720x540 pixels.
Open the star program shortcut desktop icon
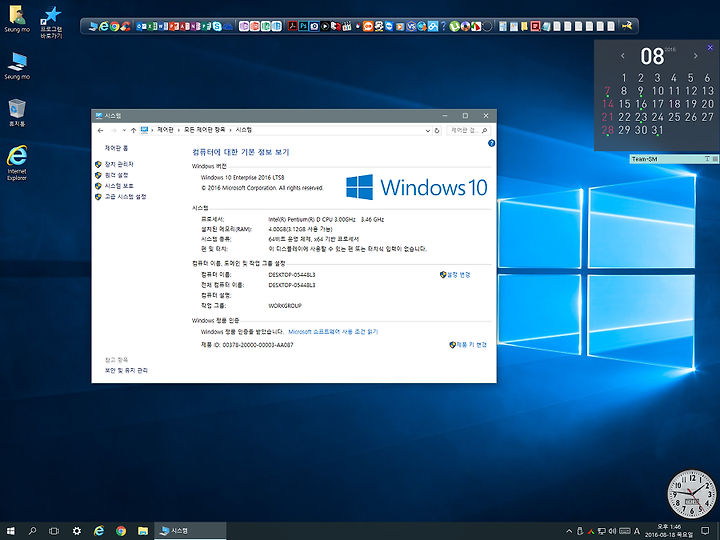click(51, 22)
